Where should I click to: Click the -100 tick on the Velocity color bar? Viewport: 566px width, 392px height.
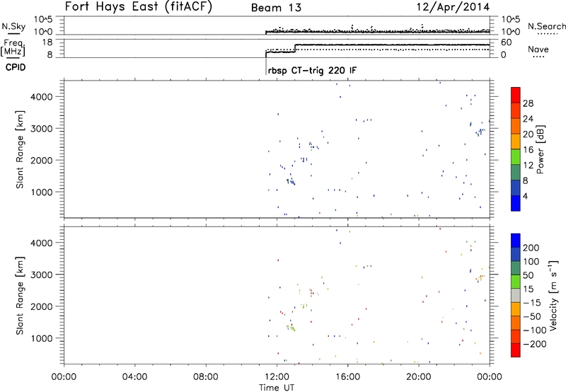tap(535, 330)
